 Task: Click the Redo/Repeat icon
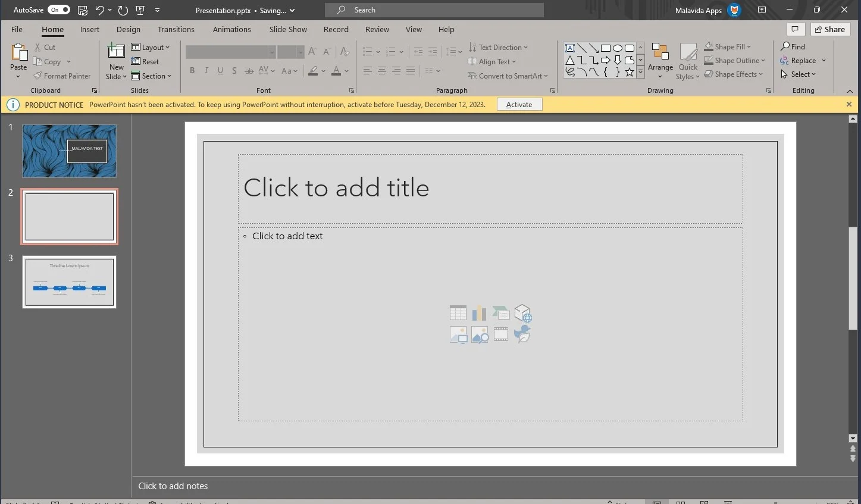(x=123, y=10)
